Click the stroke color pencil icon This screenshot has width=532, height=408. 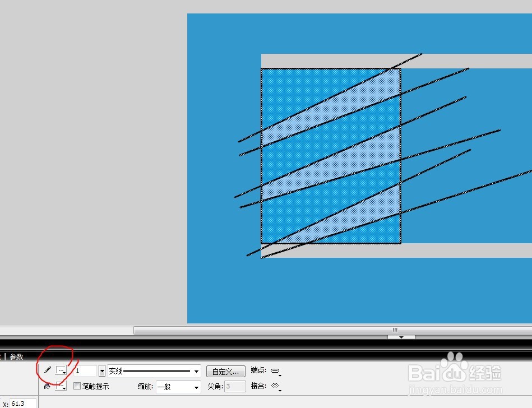pos(48,370)
